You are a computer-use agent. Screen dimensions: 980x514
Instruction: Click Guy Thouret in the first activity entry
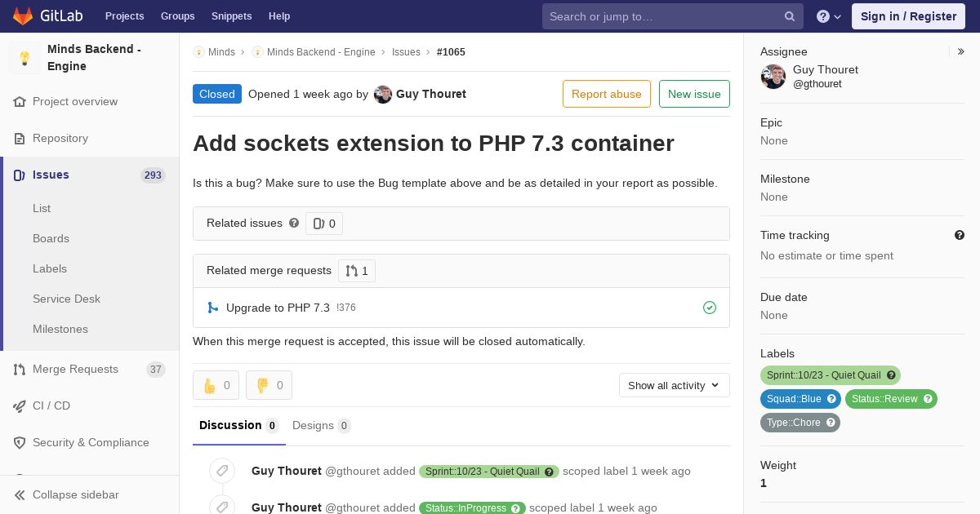point(287,471)
